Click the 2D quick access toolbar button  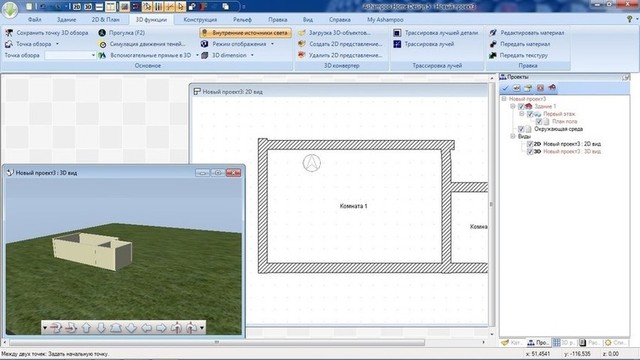pos(76,7)
